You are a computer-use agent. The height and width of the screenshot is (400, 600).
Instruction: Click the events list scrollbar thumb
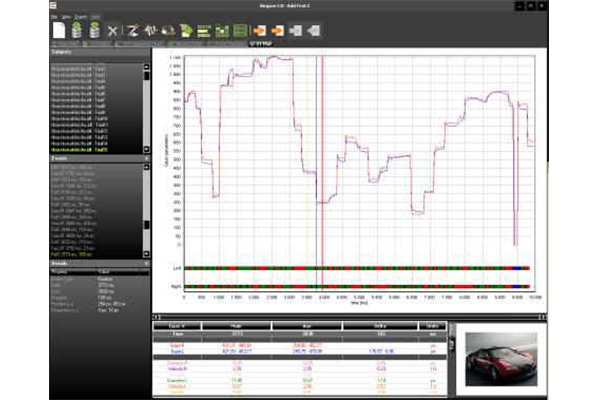tap(146, 225)
